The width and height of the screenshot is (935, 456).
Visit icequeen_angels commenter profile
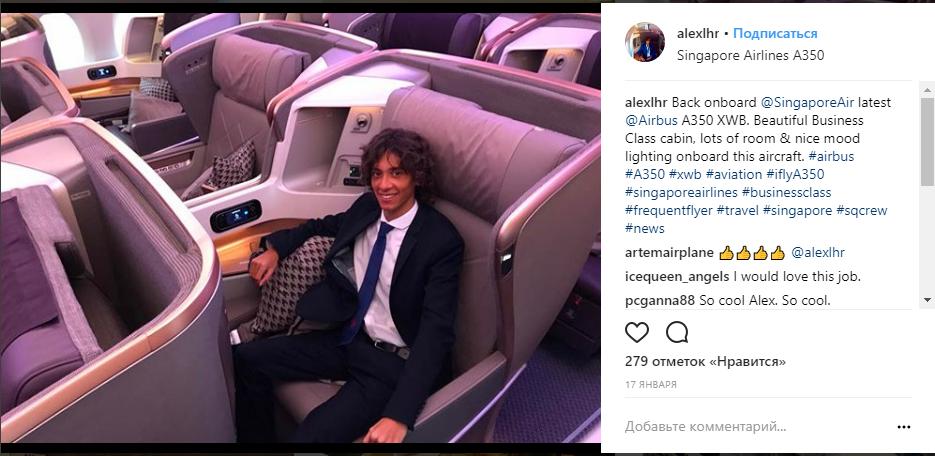coord(677,277)
